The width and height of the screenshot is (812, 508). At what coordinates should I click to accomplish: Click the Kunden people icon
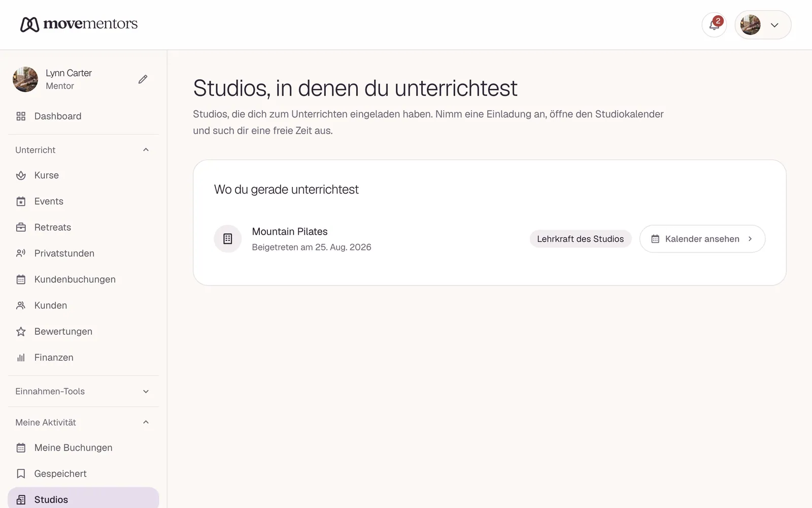click(21, 305)
